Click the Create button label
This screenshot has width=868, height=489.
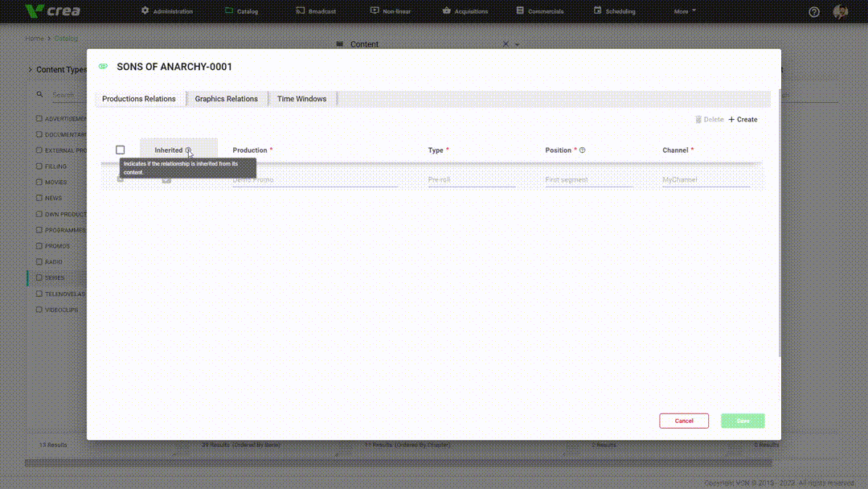(747, 120)
